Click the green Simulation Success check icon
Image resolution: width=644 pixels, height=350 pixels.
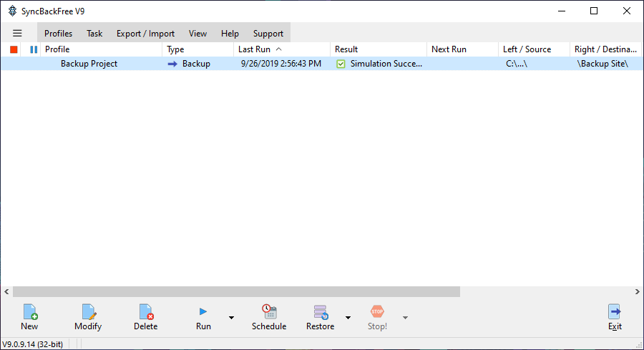click(341, 64)
